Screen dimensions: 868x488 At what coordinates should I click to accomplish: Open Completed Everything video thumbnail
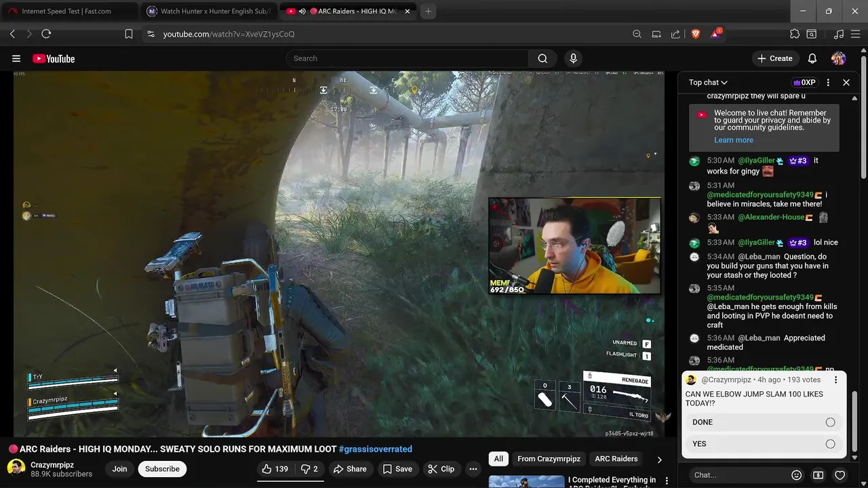[526, 481]
